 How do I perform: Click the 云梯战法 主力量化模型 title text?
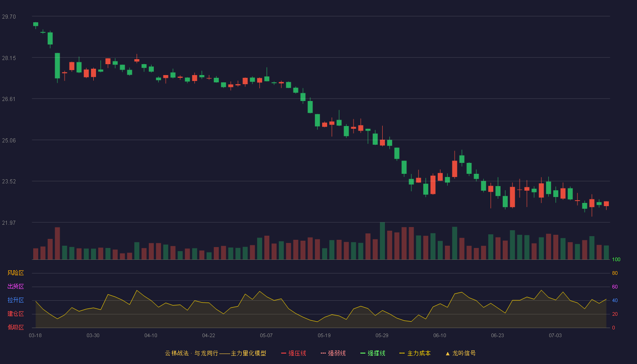pos(215,353)
